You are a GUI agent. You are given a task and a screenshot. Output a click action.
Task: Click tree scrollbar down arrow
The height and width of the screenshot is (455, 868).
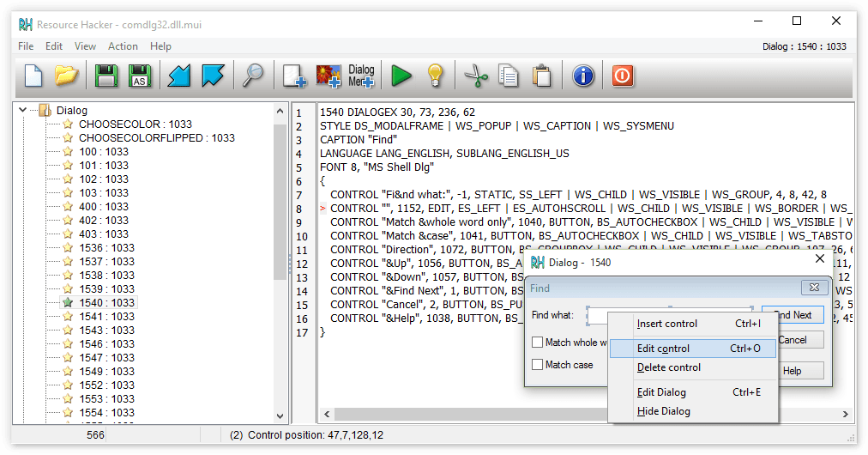[x=280, y=416]
